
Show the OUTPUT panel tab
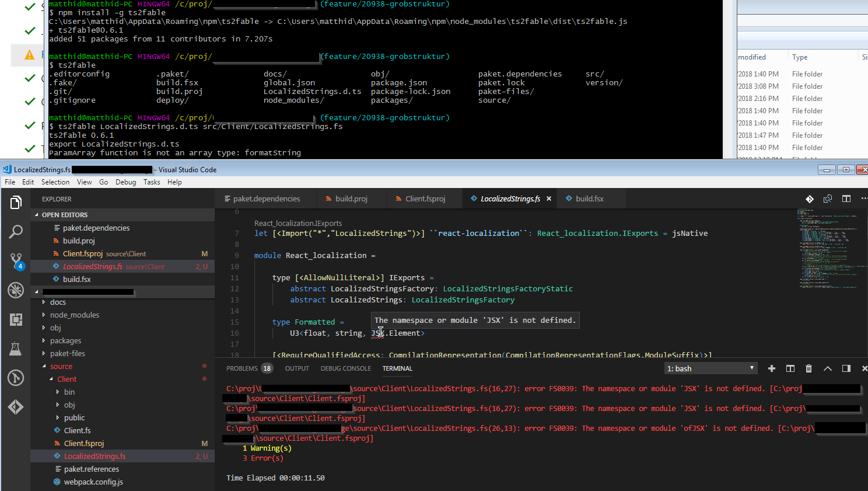(297, 368)
